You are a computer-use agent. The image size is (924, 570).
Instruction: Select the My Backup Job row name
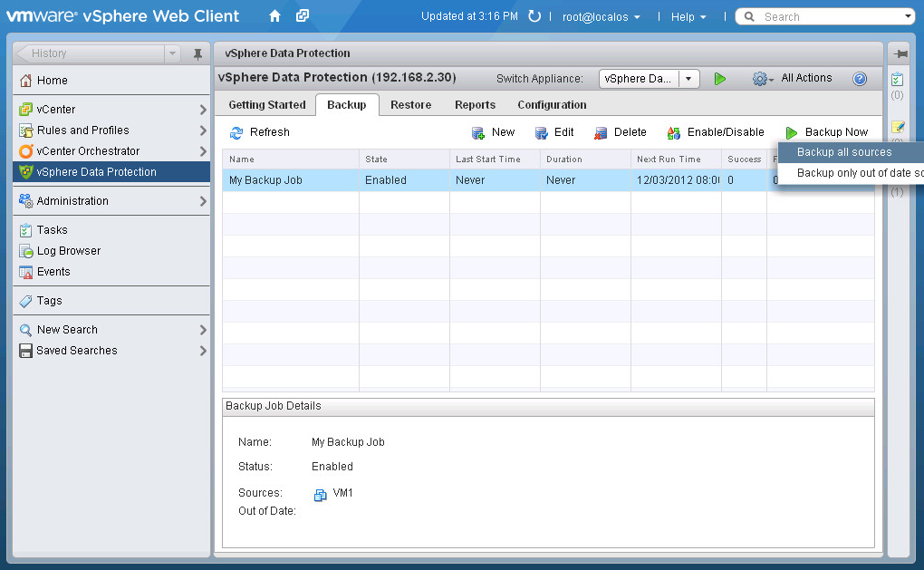click(x=265, y=180)
